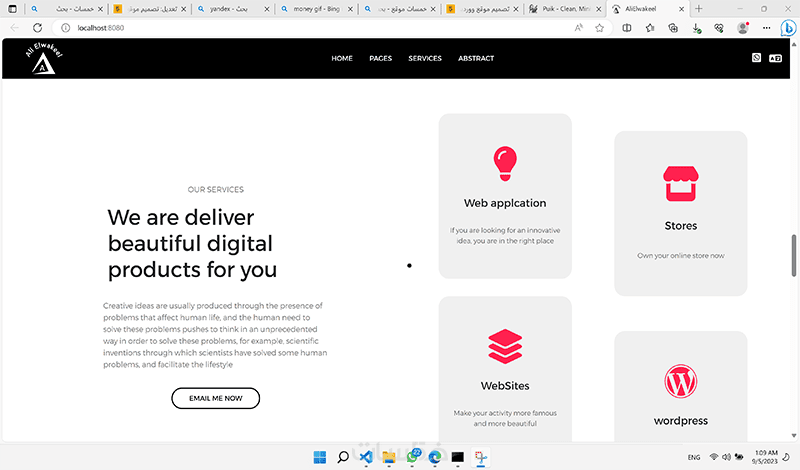Switch to the yandex search tab
This screenshot has height=470, width=800.
(x=233, y=9)
